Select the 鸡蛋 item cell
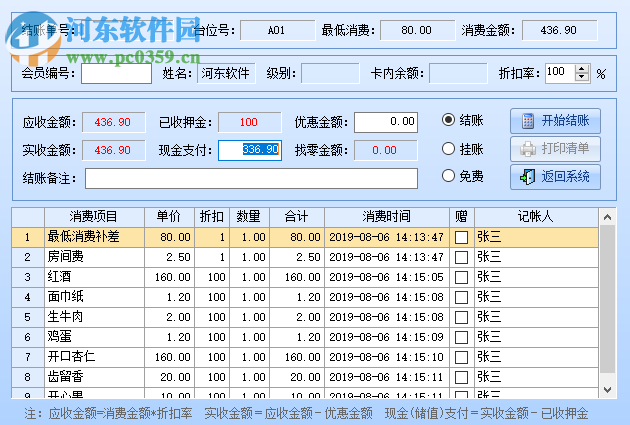Image resolution: width=630 pixels, height=425 pixels. click(x=94, y=337)
